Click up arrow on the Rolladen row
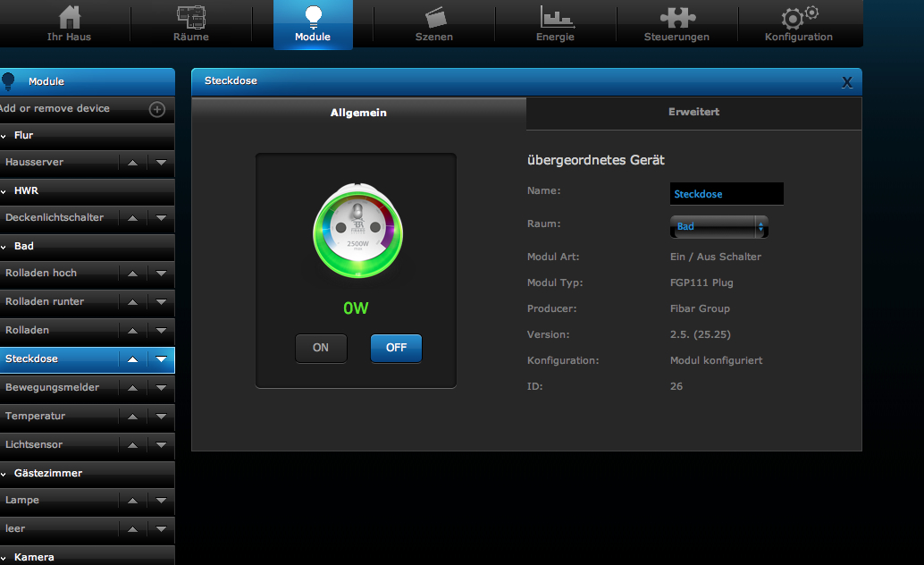 (x=132, y=330)
